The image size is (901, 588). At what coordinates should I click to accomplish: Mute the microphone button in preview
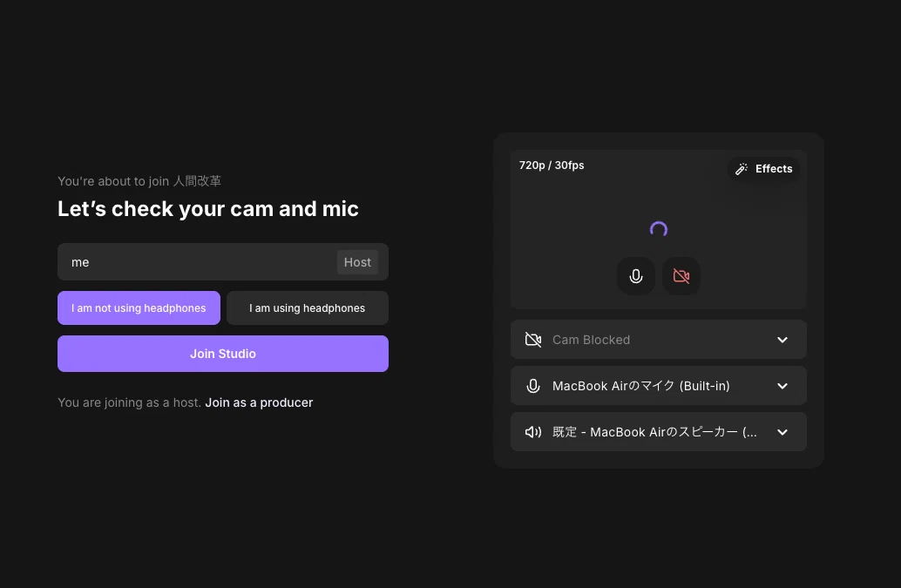(x=635, y=276)
